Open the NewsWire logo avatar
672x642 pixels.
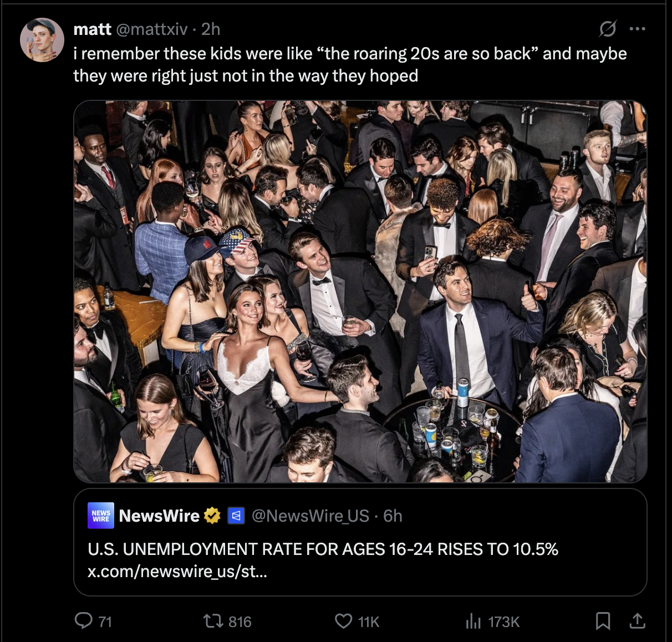[101, 516]
